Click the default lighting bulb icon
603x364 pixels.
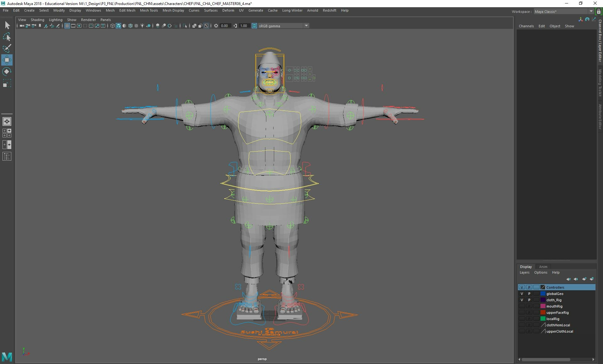coord(142,26)
